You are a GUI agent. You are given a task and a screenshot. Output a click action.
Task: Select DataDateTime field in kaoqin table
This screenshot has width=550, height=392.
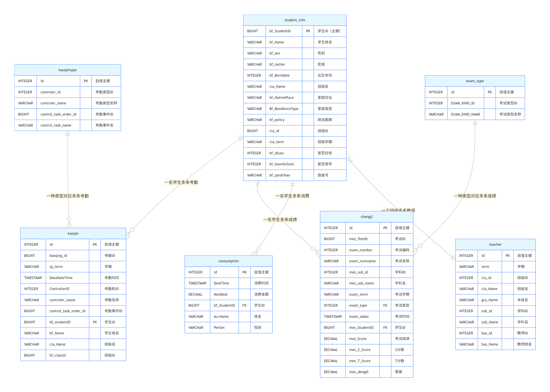61,278
